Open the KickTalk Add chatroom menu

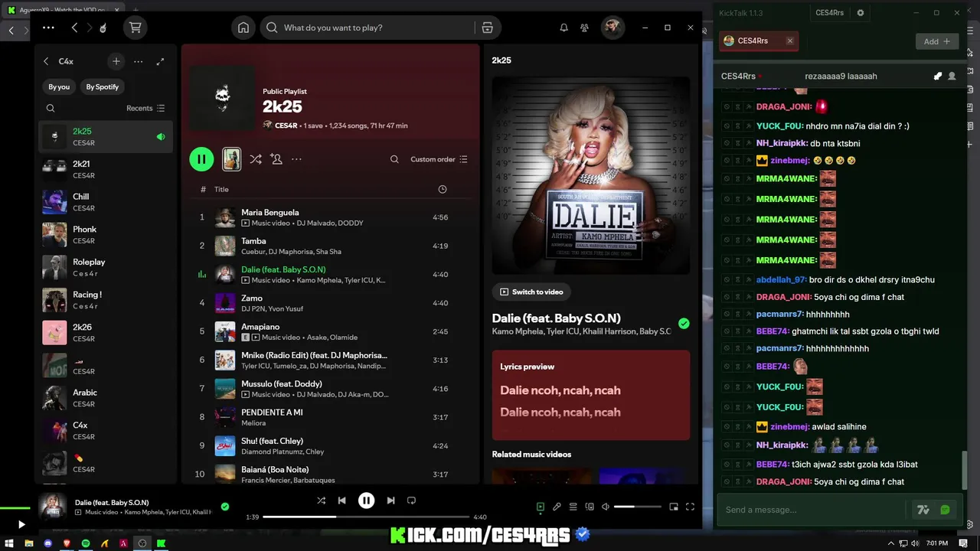[x=936, y=41]
